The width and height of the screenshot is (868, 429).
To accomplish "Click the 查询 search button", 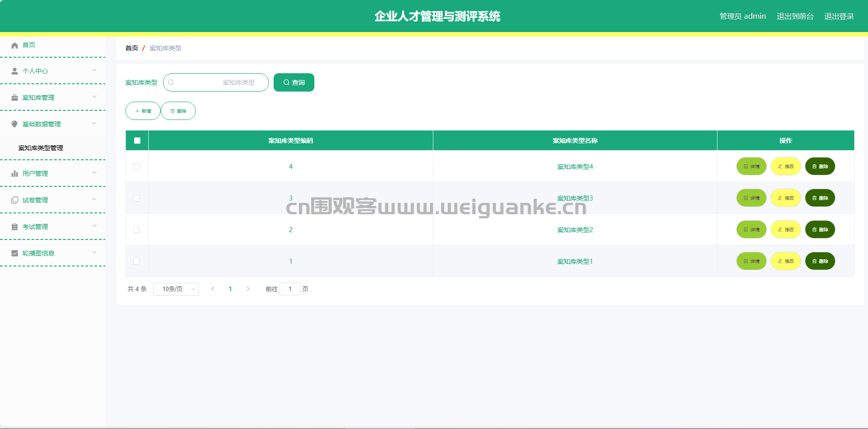I will click(294, 82).
